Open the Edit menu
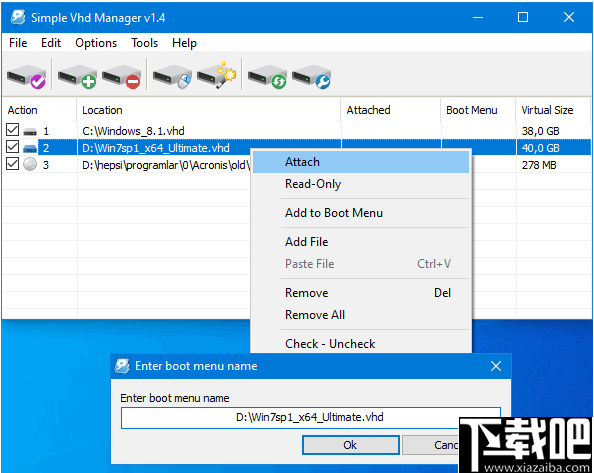 51,43
